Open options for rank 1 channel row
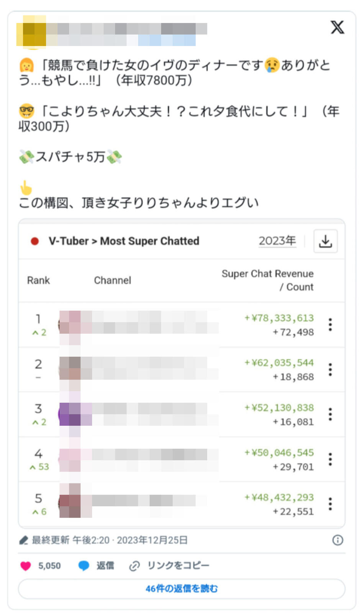 [x=330, y=325]
